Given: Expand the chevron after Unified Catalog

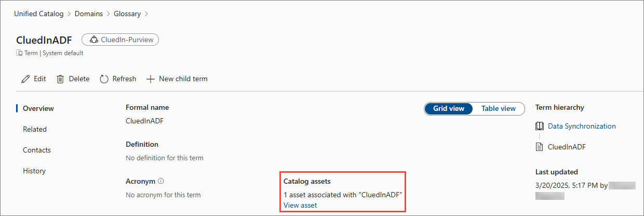Looking at the screenshot, I should [69, 14].
